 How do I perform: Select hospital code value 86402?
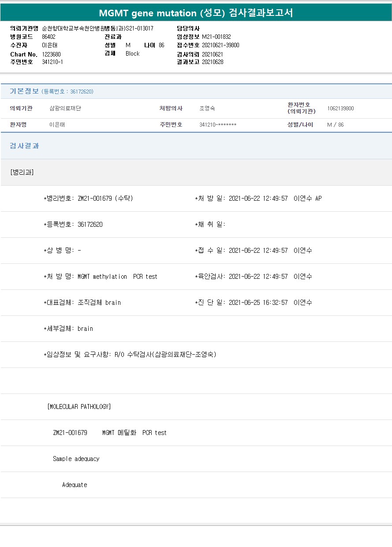pos(49,37)
